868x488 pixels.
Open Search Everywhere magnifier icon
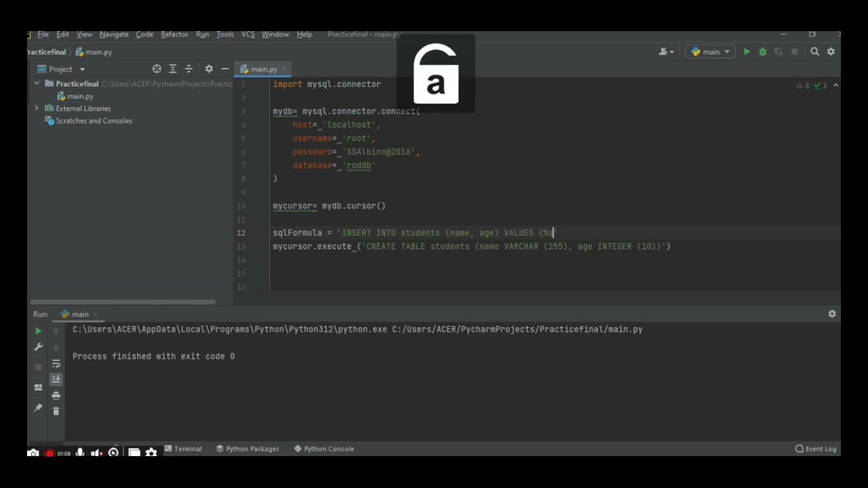tap(815, 52)
